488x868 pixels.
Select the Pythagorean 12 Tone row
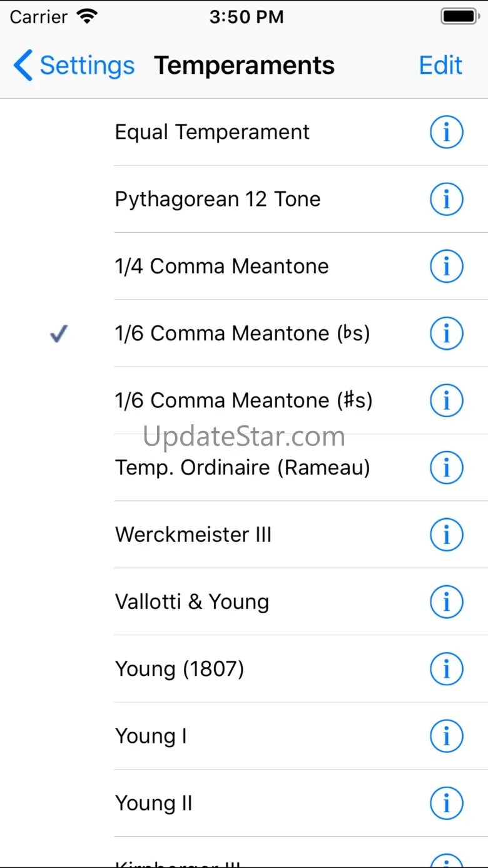pos(218,200)
